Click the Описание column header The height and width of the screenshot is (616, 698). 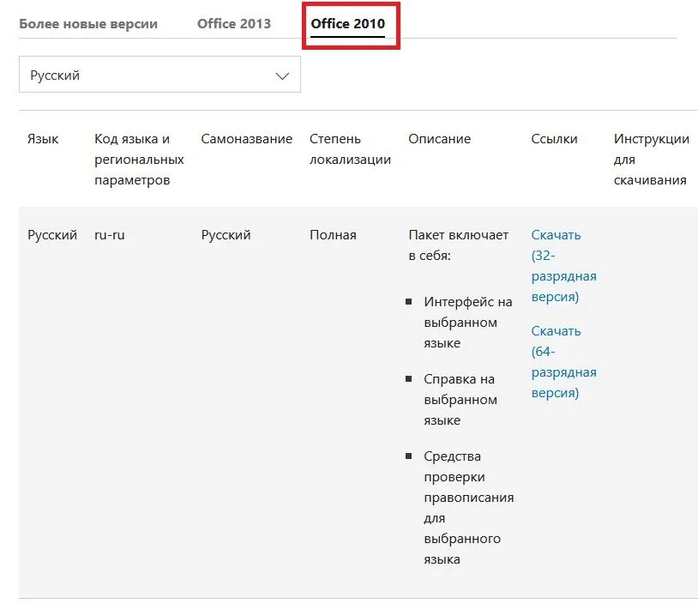pos(439,139)
